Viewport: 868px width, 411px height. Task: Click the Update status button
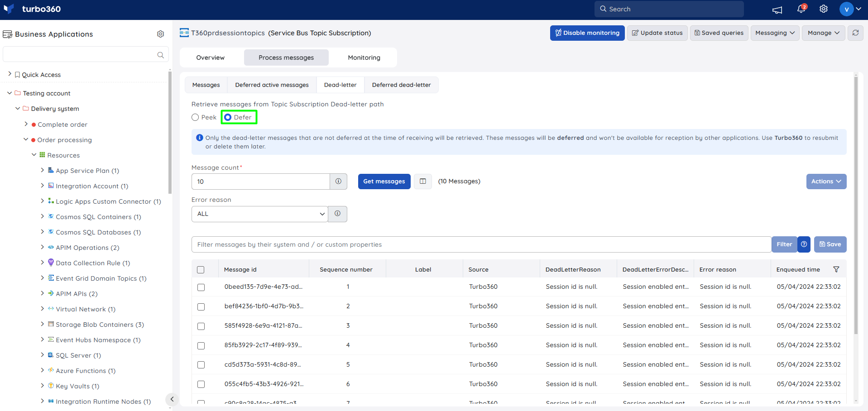click(657, 33)
